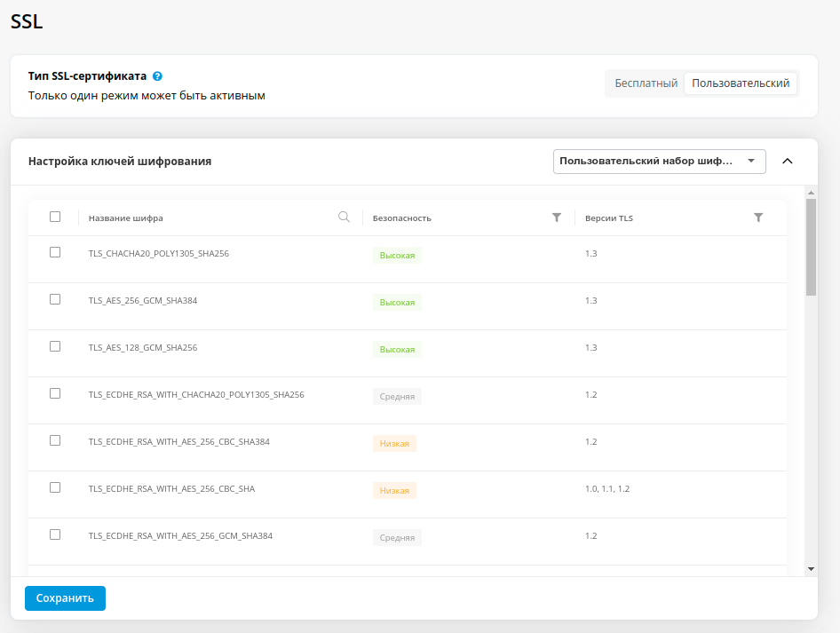Collapse the Настройка ключей шифрования section chevron

787,162
